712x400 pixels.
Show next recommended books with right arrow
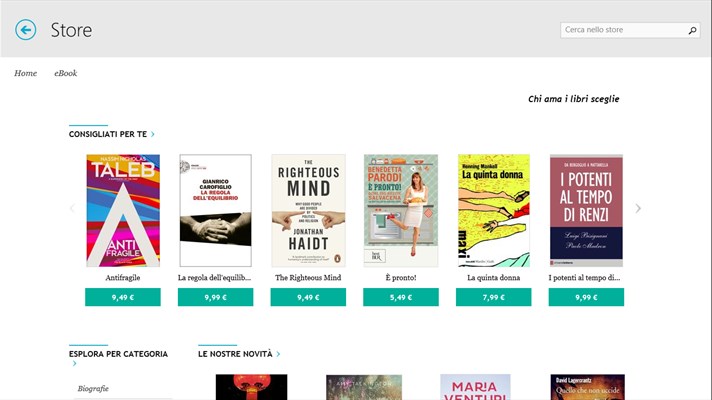coord(638,208)
